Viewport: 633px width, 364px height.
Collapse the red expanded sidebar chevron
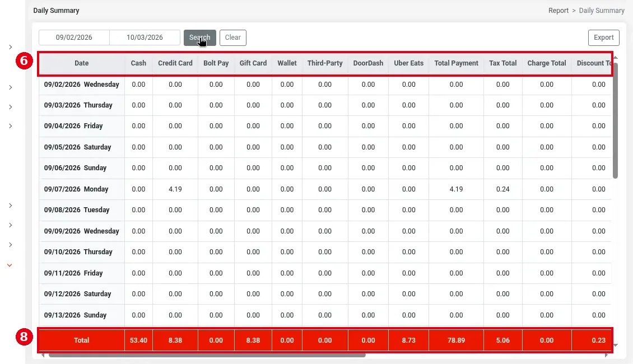tap(10, 265)
